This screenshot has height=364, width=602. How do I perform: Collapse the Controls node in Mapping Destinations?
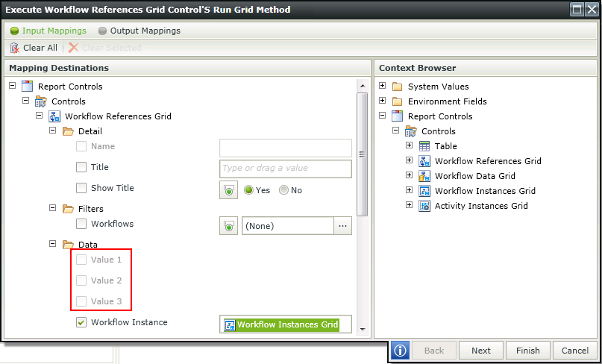25,100
